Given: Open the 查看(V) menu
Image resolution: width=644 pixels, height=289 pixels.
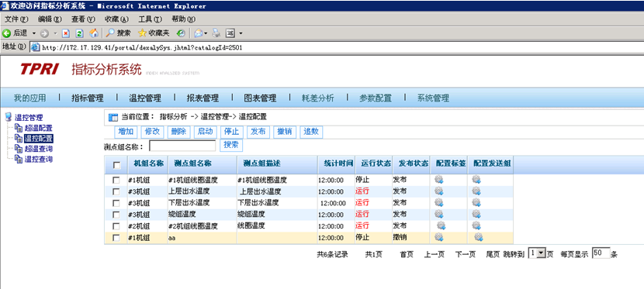Looking at the screenshot, I should 83,19.
